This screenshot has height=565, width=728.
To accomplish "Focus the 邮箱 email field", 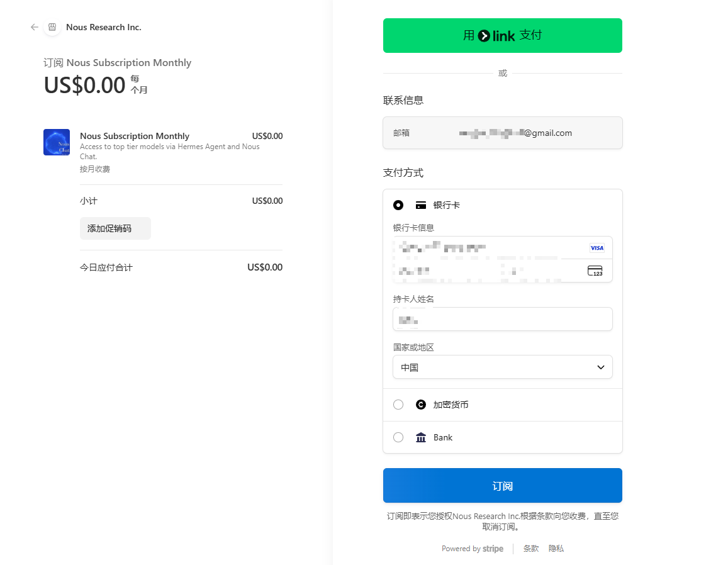I will pos(502,133).
